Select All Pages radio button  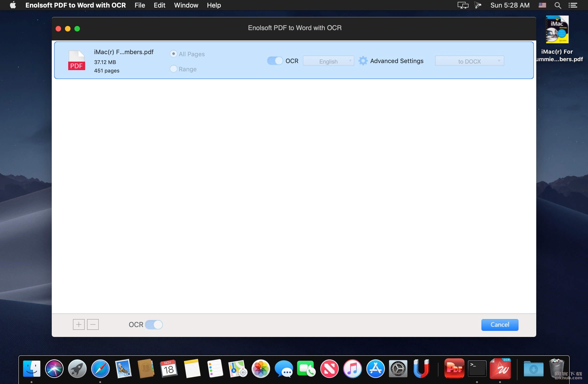click(173, 54)
